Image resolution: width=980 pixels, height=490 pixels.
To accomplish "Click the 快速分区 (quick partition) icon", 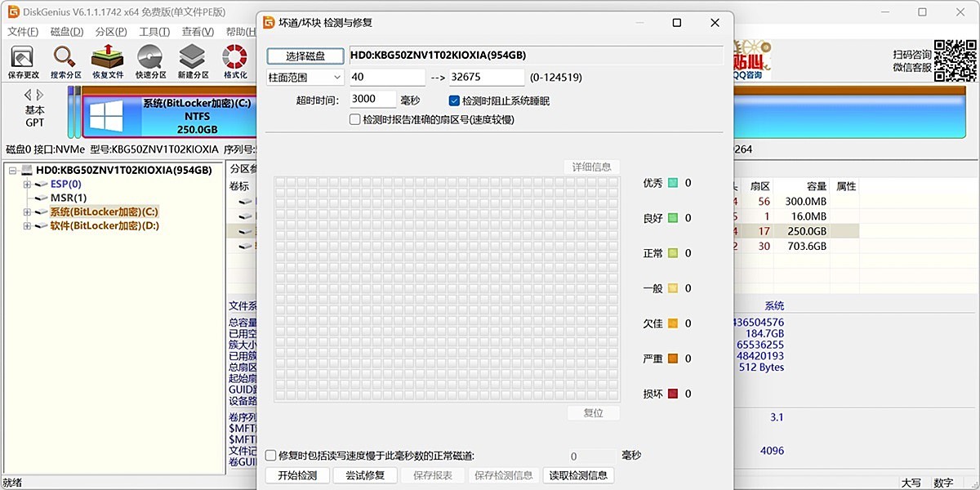I will coord(149,59).
